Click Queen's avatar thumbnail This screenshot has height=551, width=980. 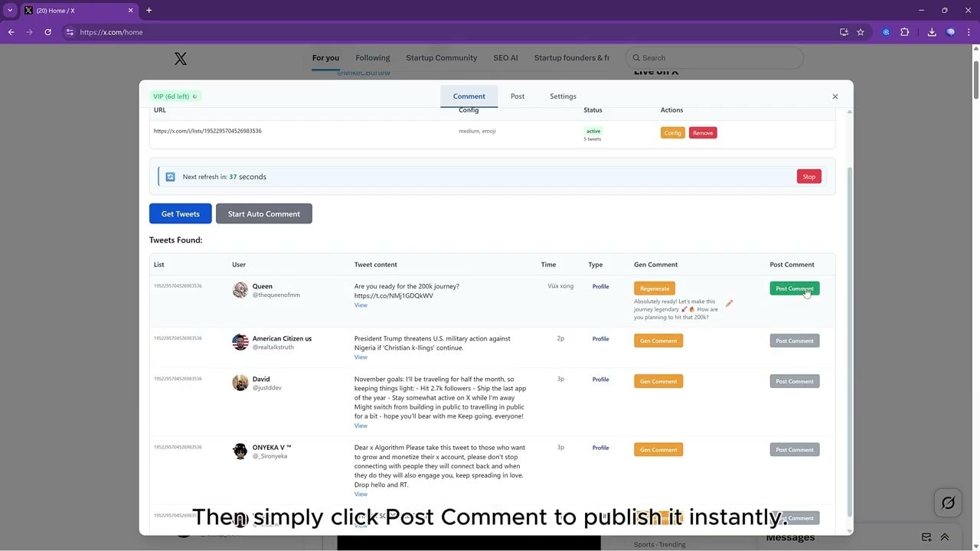tap(240, 290)
